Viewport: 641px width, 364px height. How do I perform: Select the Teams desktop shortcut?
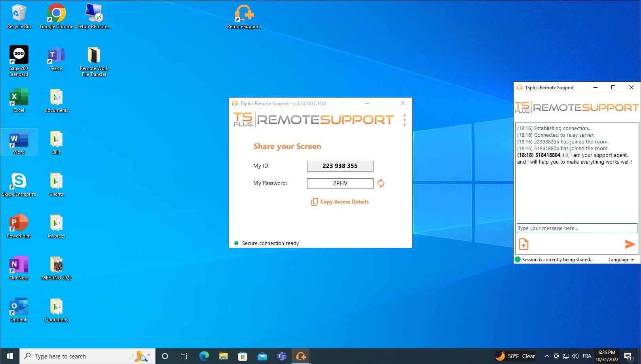tap(57, 58)
